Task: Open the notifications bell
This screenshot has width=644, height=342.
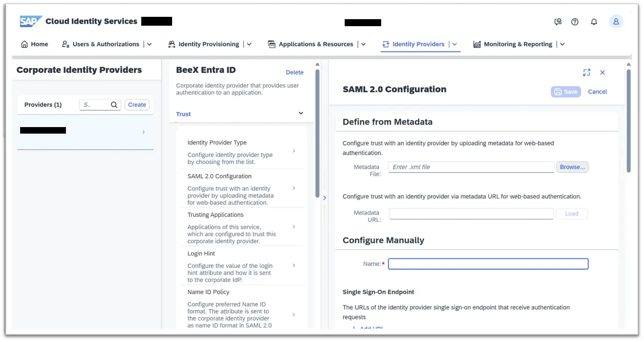Action: [x=594, y=21]
